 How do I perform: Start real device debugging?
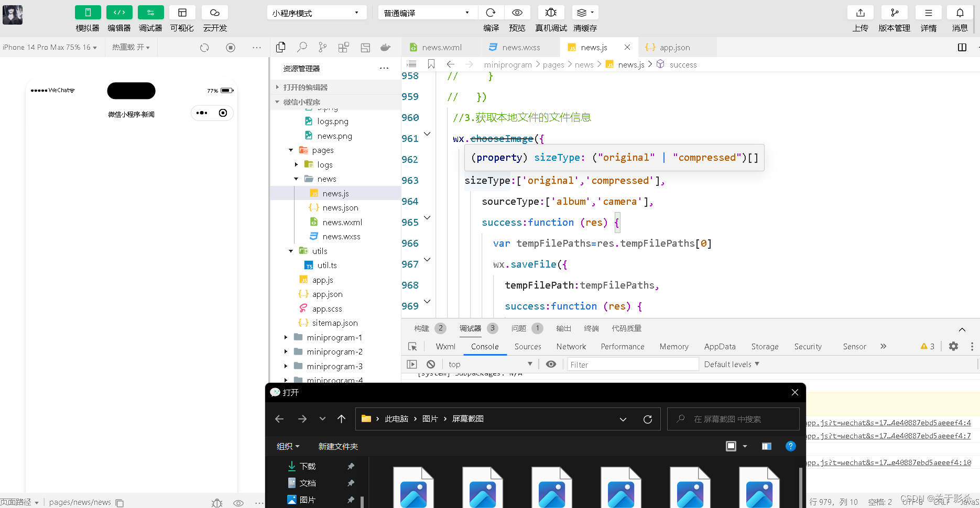(x=551, y=13)
